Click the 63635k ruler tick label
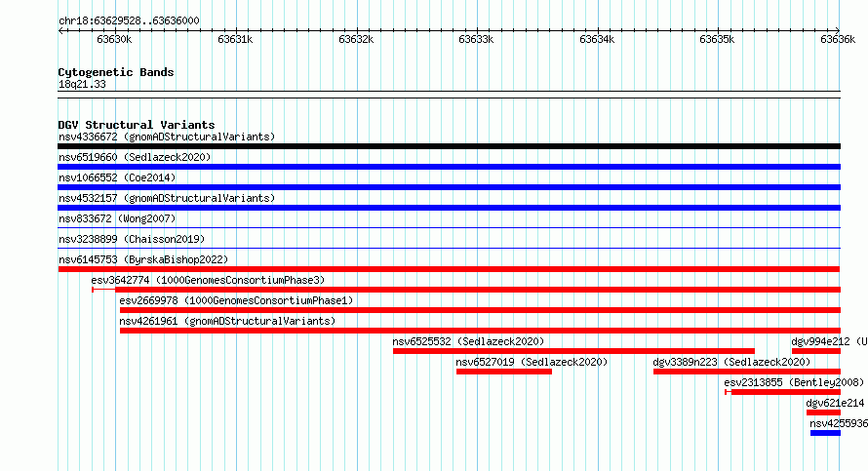This screenshot has width=868, height=471. [717, 39]
